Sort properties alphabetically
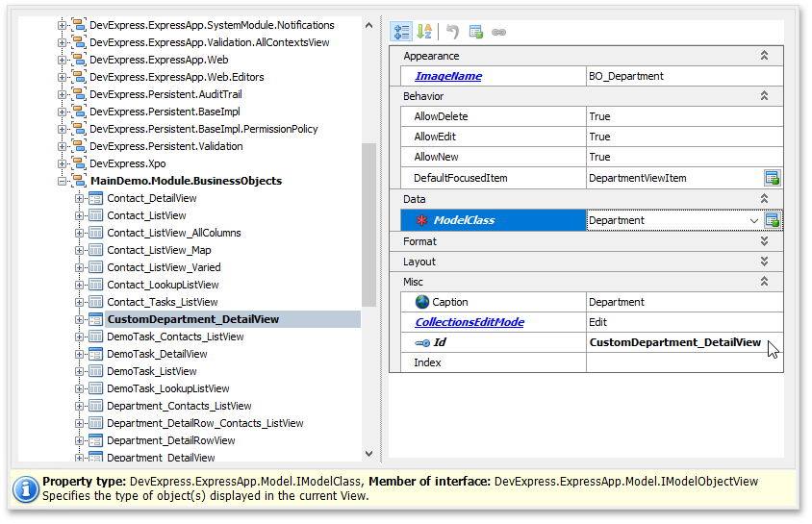 [x=424, y=32]
